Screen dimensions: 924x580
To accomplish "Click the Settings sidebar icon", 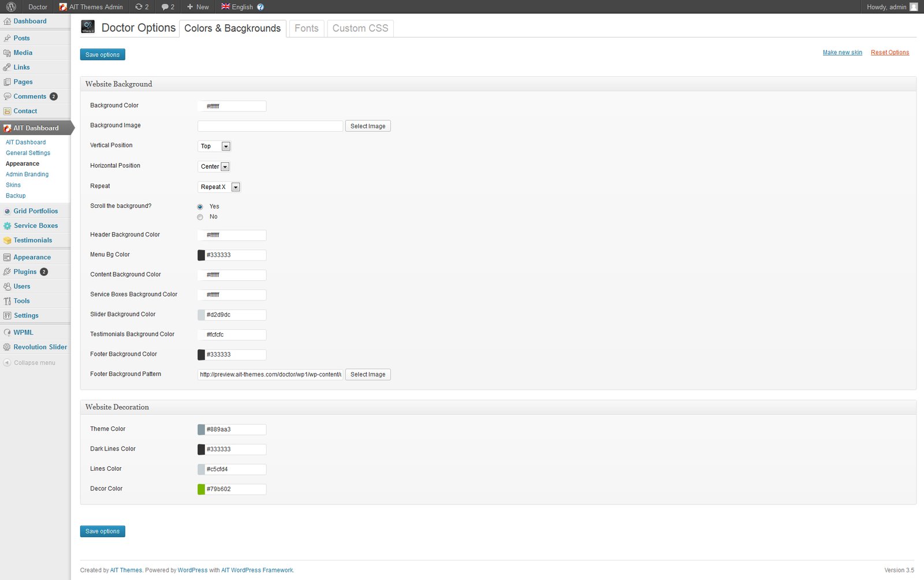I will click(x=7, y=315).
